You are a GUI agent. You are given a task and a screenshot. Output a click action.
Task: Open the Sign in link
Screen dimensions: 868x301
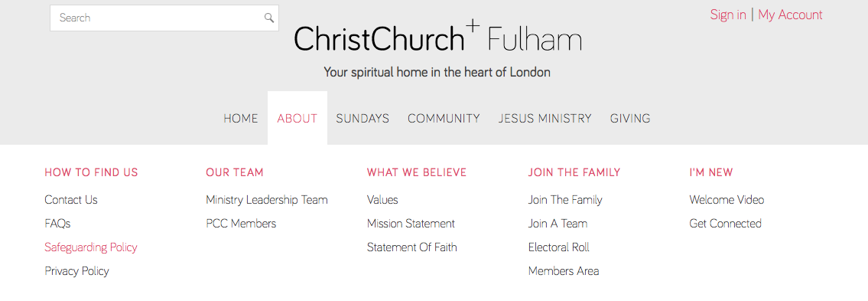point(728,15)
